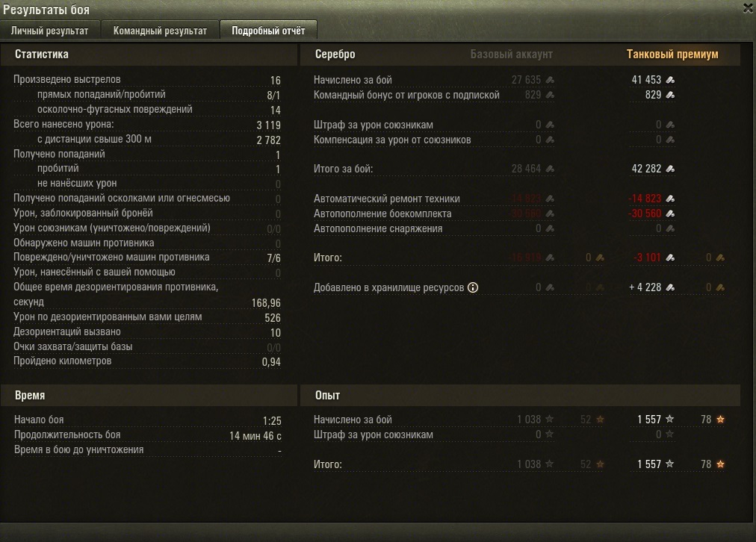The width and height of the screenshot is (756, 542).
Task: Click silver icon beside -30 560 ammo cost
Action: point(670,214)
